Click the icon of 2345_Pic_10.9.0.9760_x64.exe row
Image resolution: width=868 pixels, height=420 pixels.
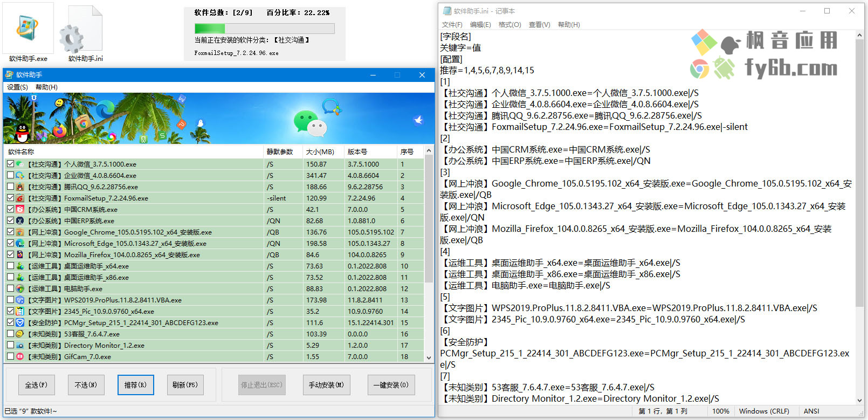coord(20,311)
